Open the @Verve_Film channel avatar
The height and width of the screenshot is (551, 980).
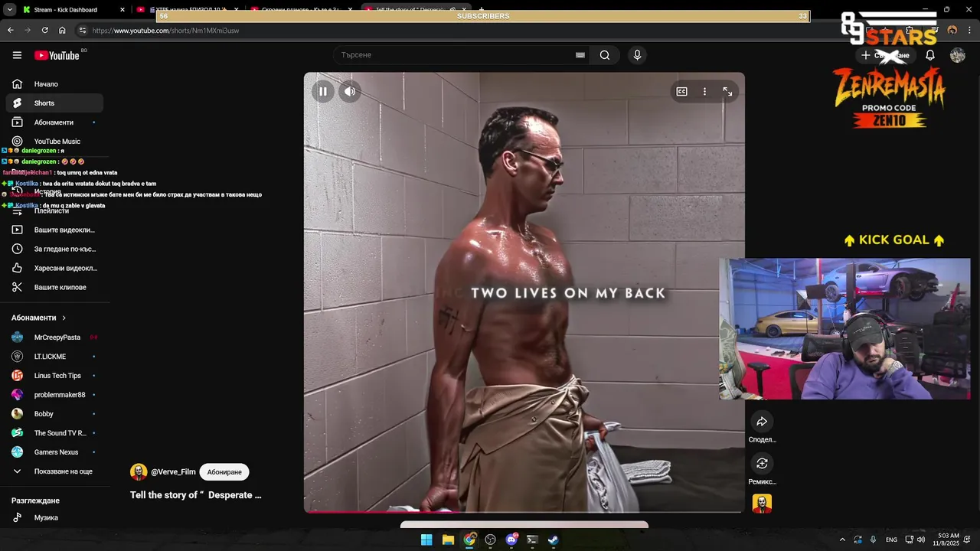pos(139,472)
